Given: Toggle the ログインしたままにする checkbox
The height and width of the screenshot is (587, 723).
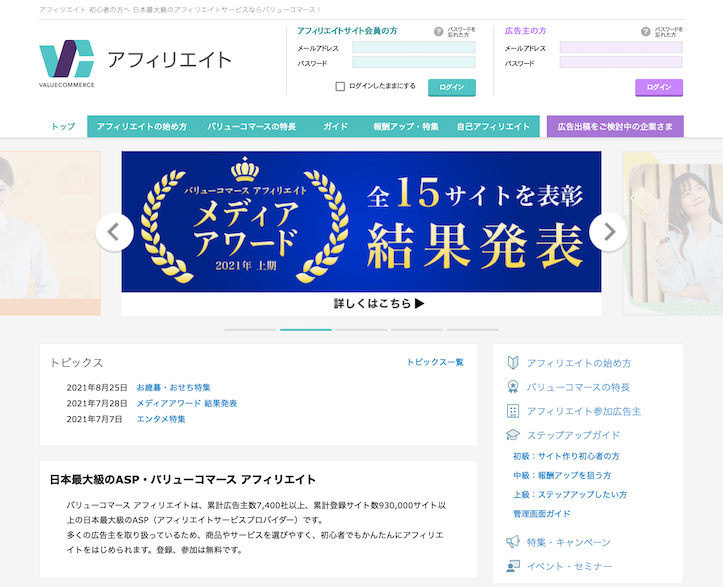Looking at the screenshot, I should click(x=340, y=86).
